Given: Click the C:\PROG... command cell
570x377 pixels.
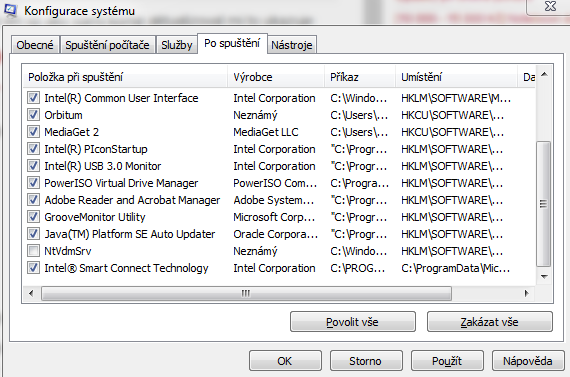Looking at the screenshot, I should (x=358, y=268).
